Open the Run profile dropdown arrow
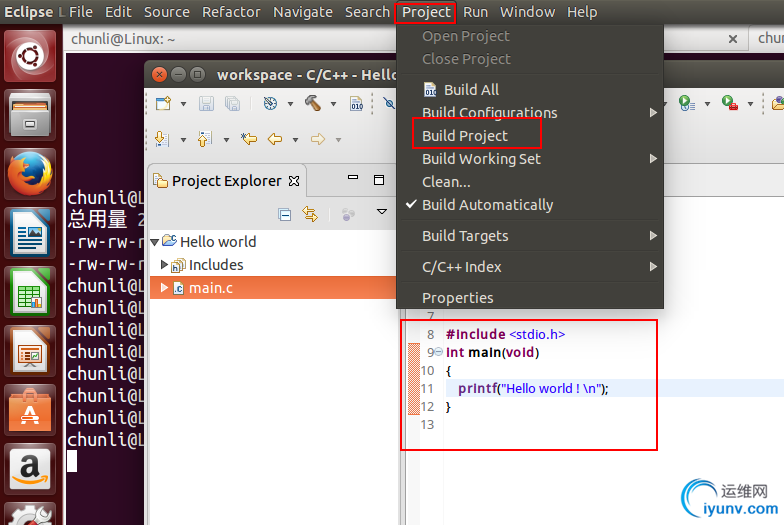 [707, 104]
